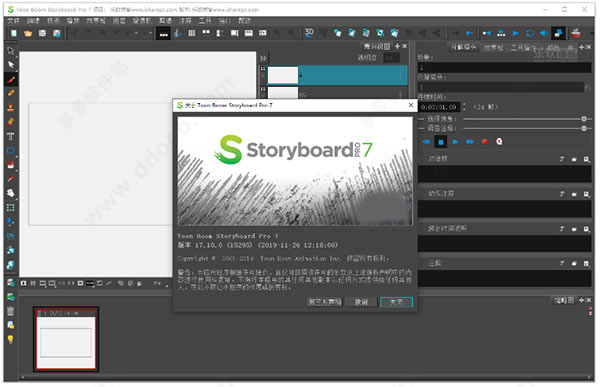Image resolution: width=600 pixels, height=387 pixels.
Task: Adjust the upper slider handle in right panel
Action: [584, 119]
